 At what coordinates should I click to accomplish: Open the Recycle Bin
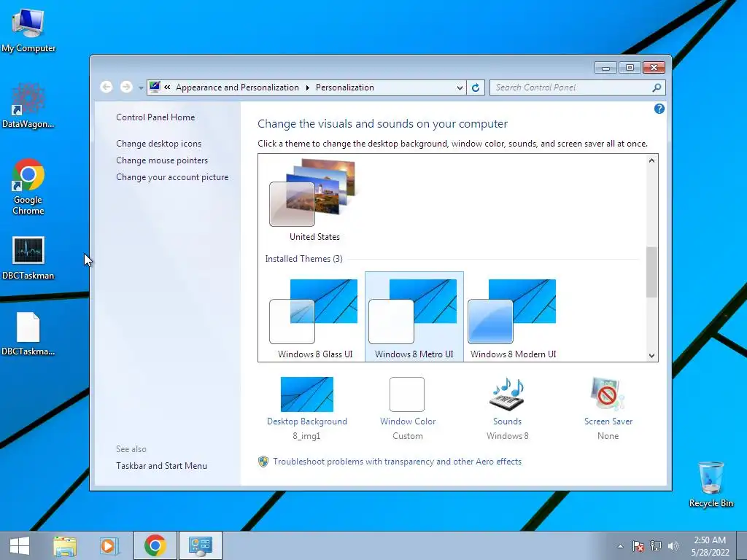pos(711,484)
